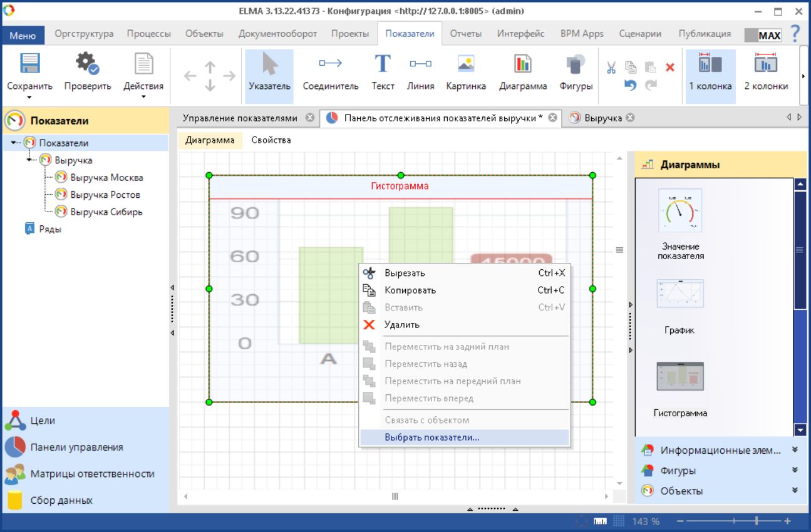Open the dropdown arrow under Сохранить

pos(29,97)
